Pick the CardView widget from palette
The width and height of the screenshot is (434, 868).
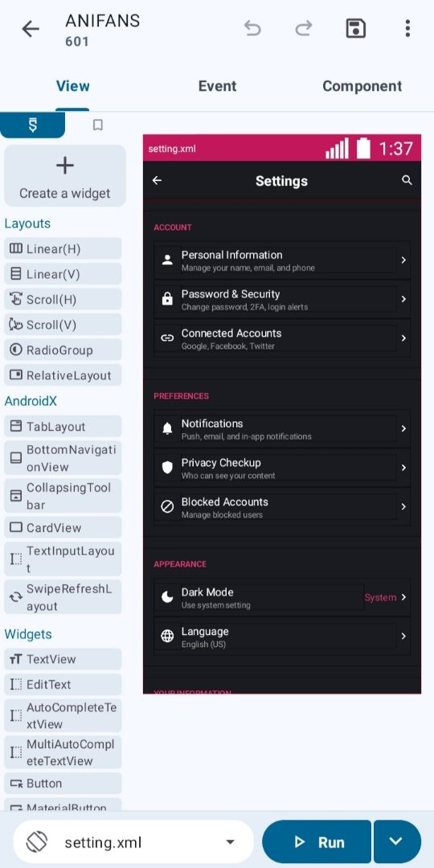(63, 527)
